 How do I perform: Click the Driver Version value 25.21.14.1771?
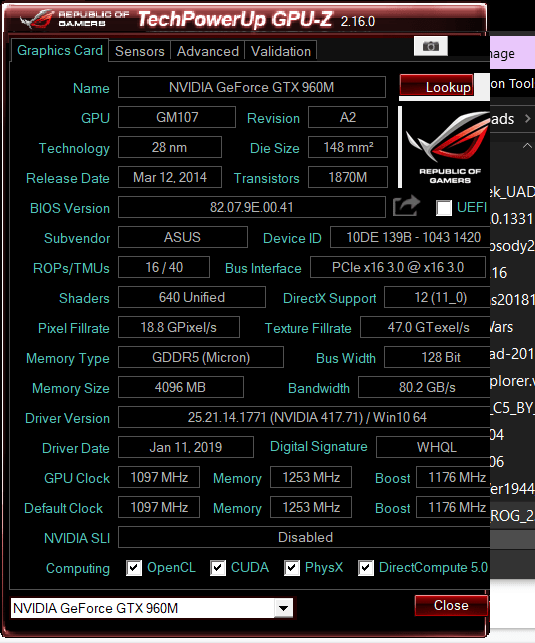304,417
